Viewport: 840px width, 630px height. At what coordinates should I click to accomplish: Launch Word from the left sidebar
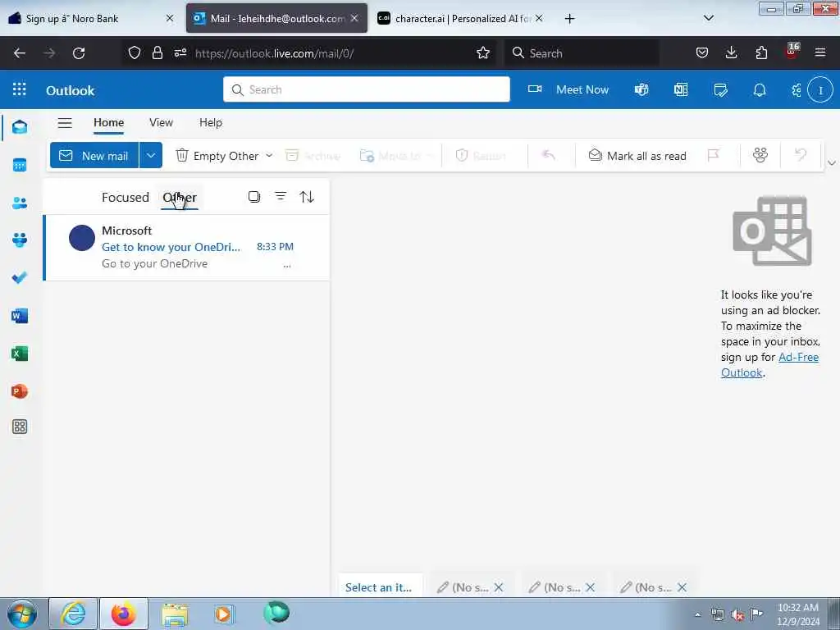click(x=20, y=316)
